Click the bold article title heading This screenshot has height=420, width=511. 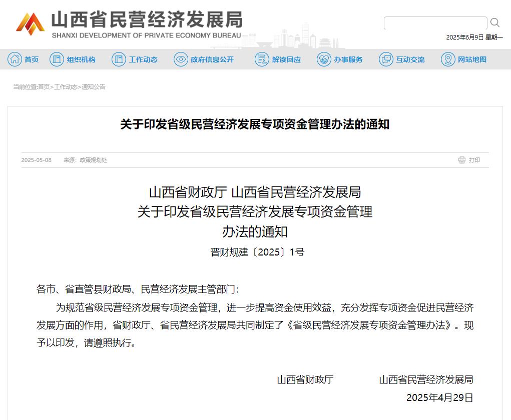pos(255,124)
